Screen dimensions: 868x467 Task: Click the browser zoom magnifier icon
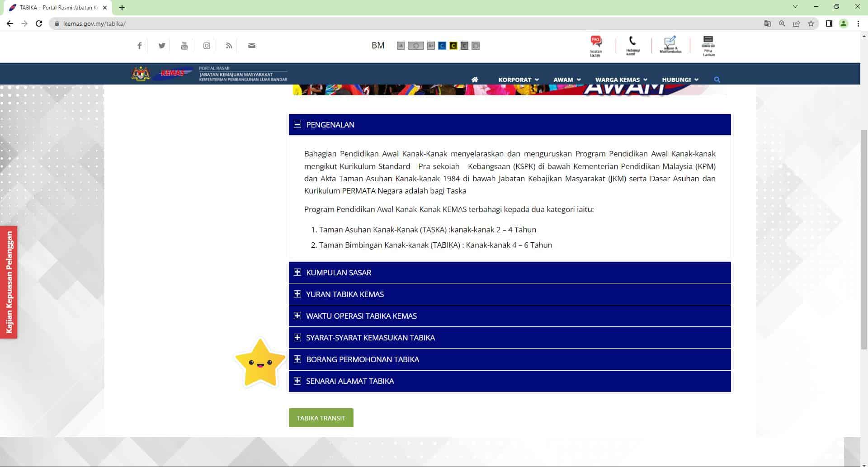click(782, 24)
